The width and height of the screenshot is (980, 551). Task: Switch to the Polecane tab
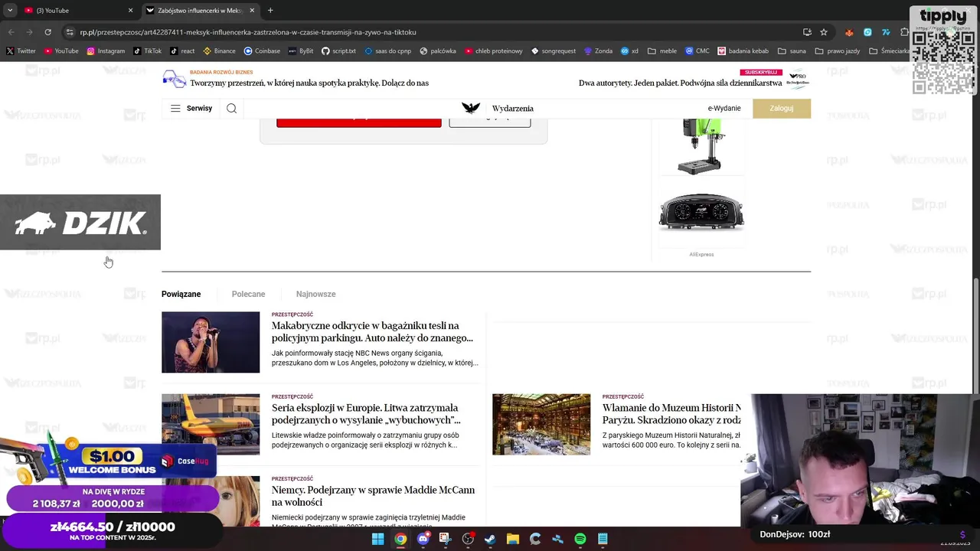[x=249, y=294]
